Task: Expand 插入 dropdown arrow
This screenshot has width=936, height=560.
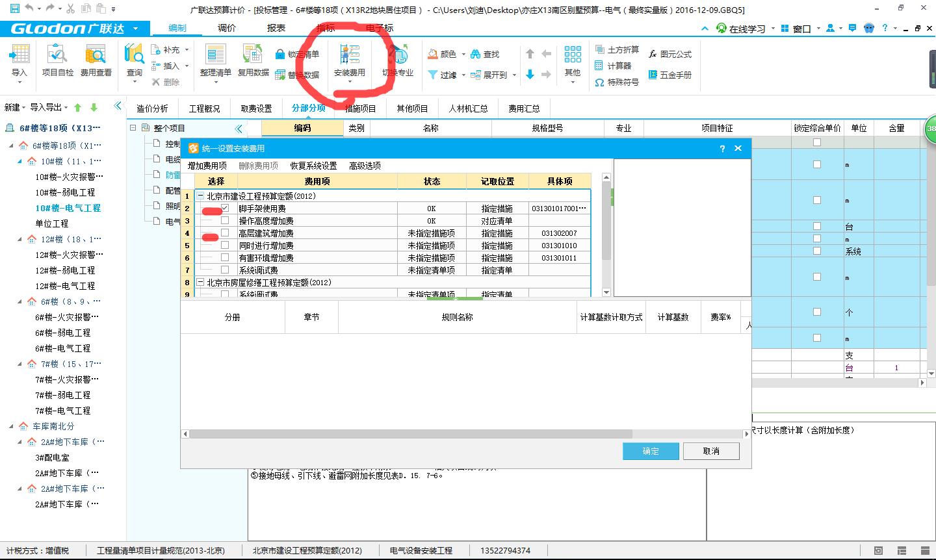Action: (x=187, y=66)
